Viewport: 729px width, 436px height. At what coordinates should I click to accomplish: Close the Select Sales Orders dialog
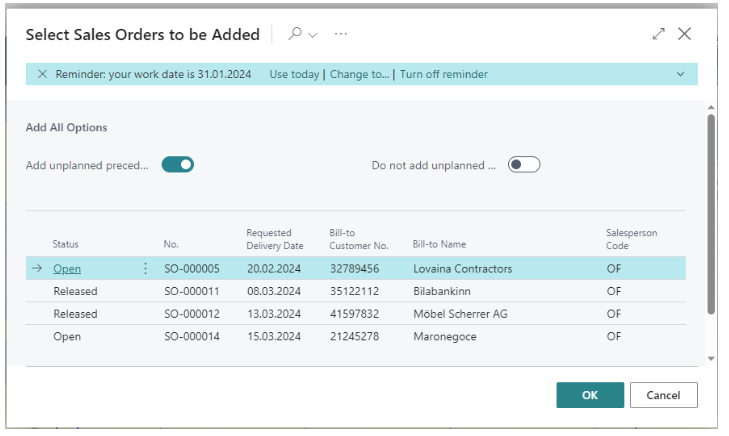coord(684,34)
